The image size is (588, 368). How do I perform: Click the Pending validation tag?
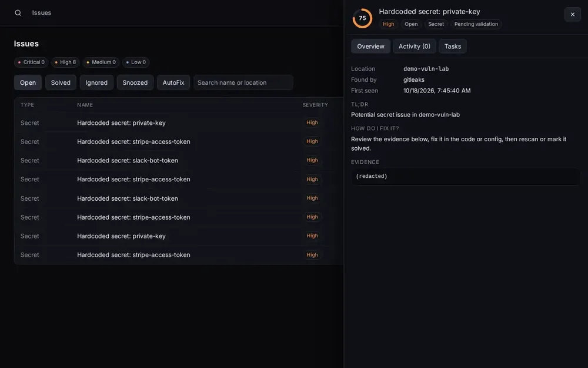point(476,24)
